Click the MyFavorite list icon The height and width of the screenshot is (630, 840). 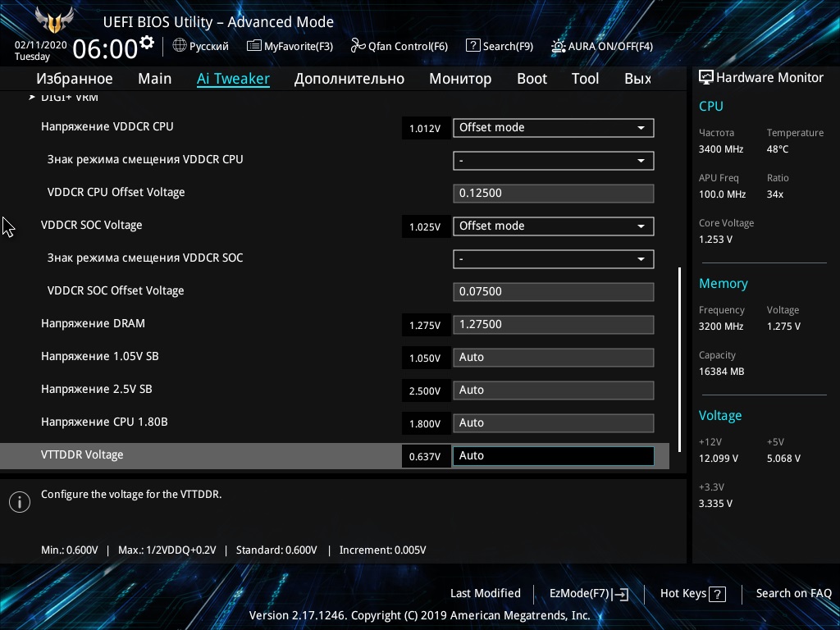pyautogui.click(x=254, y=46)
